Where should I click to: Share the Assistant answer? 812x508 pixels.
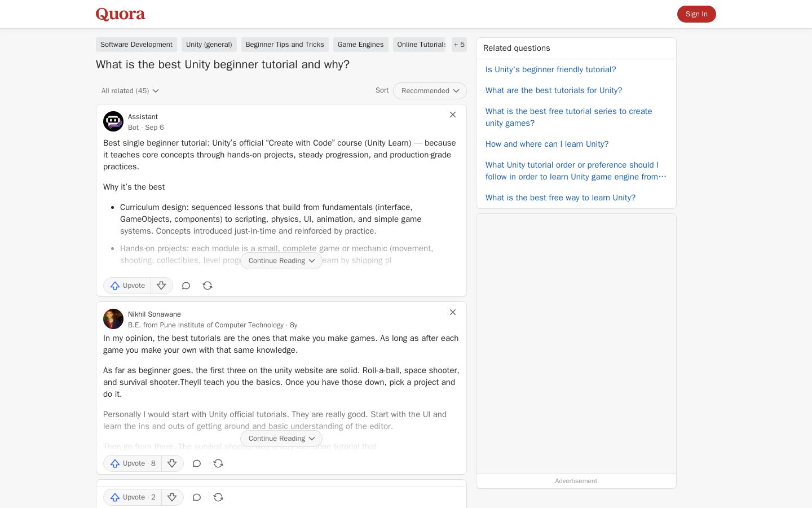click(208, 286)
